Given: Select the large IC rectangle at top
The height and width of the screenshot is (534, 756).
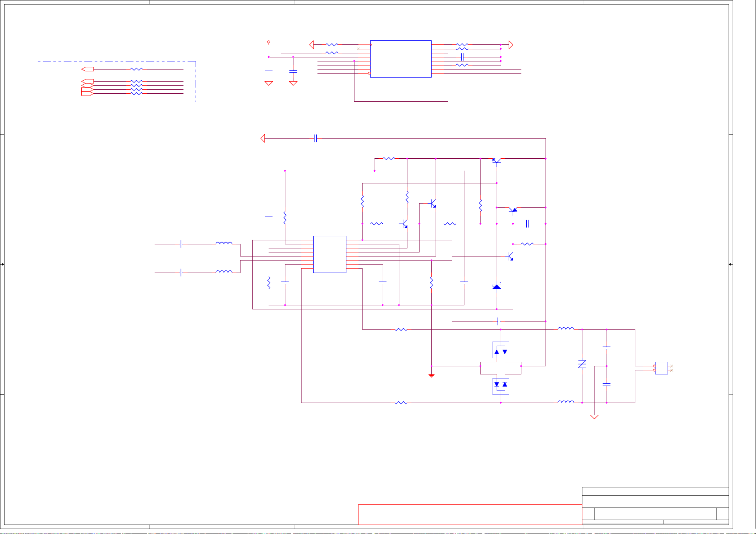Looking at the screenshot, I should (x=401, y=59).
